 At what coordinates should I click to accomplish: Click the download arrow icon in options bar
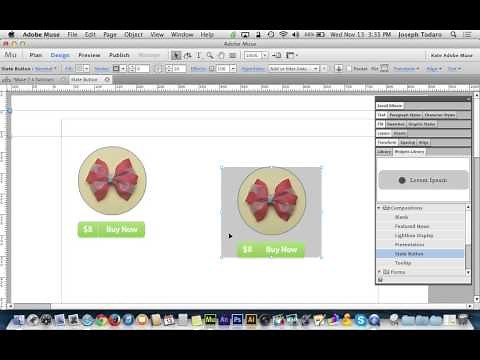click(x=339, y=69)
